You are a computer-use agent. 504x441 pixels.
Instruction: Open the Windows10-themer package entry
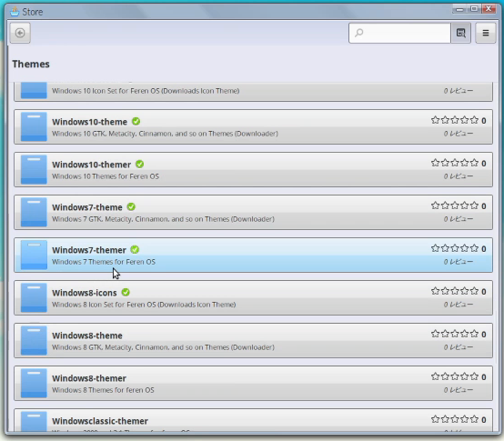coord(253,170)
